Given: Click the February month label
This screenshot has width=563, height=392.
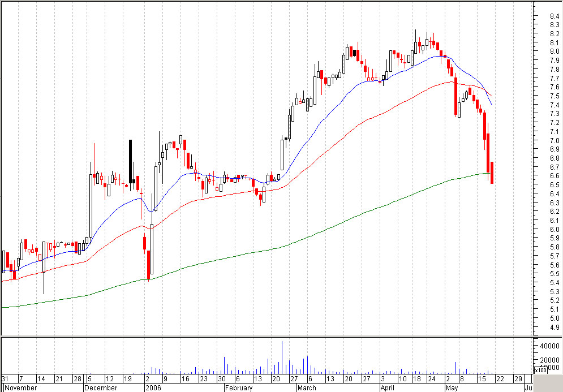Looking at the screenshot, I should click(239, 387).
